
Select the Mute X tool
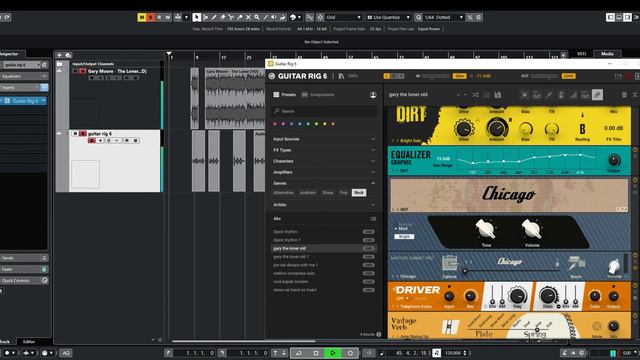click(248, 17)
